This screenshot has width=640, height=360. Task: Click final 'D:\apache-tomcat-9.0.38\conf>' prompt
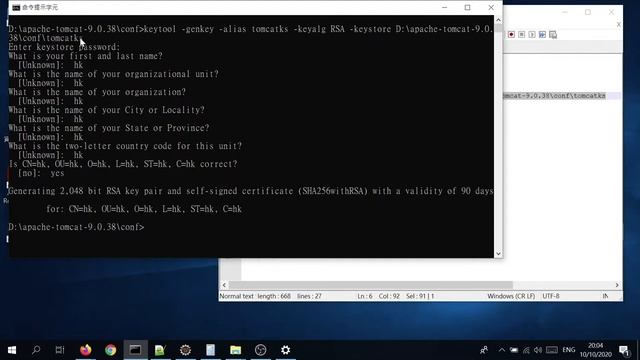point(76,227)
